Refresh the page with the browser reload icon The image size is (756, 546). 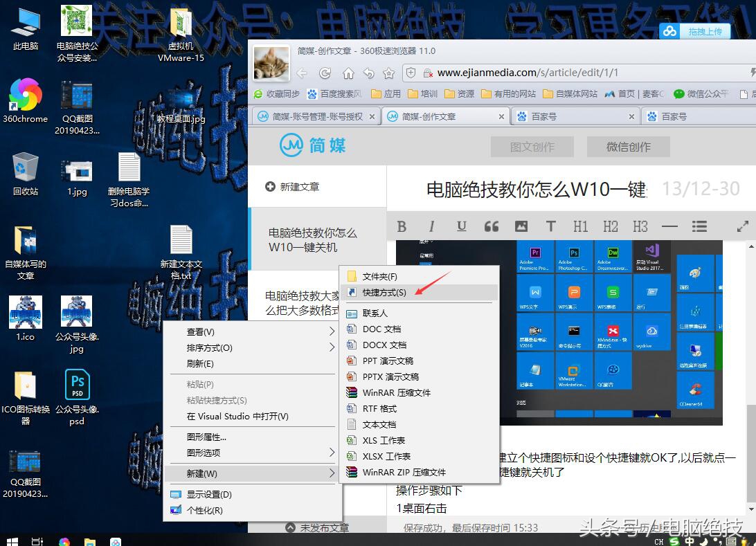pos(325,72)
